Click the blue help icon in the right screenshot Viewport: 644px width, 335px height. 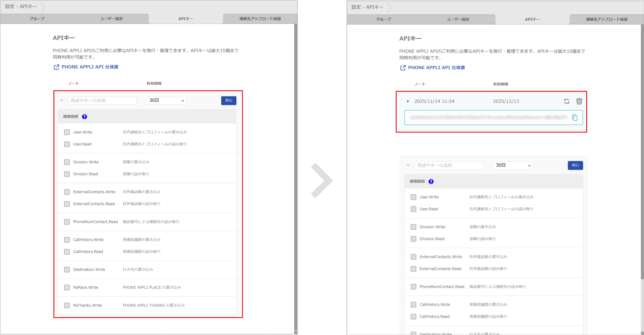click(x=431, y=182)
